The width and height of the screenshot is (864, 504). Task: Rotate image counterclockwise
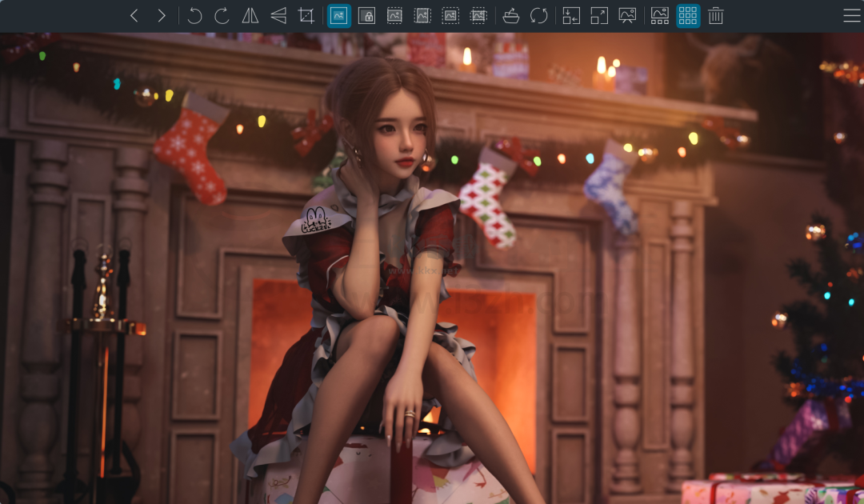(x=194, y=15)
